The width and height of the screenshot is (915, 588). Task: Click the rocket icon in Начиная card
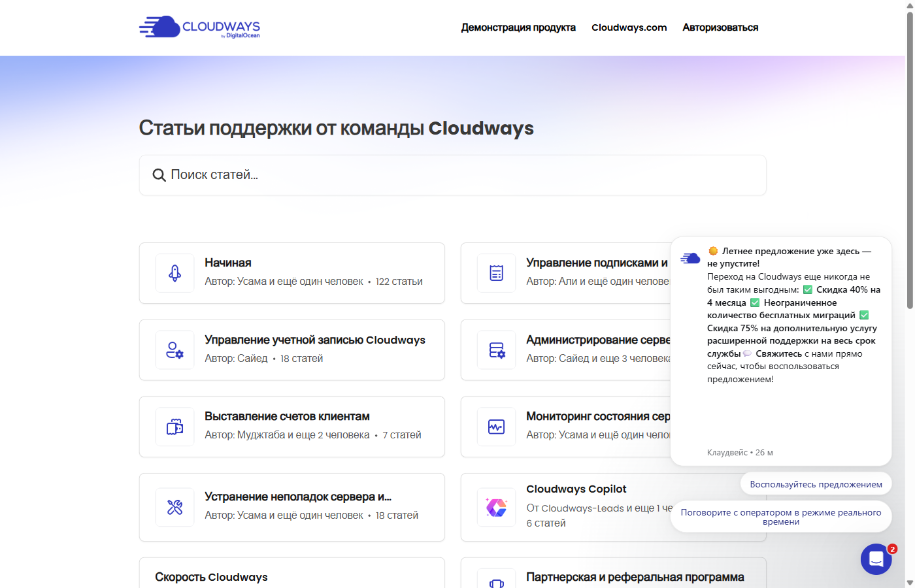(x=175, y=273)
